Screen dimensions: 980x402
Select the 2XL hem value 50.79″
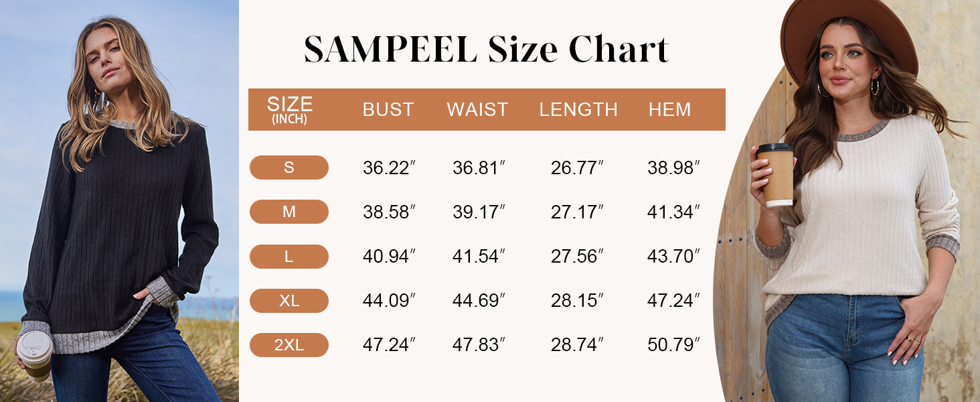(673, 345)
